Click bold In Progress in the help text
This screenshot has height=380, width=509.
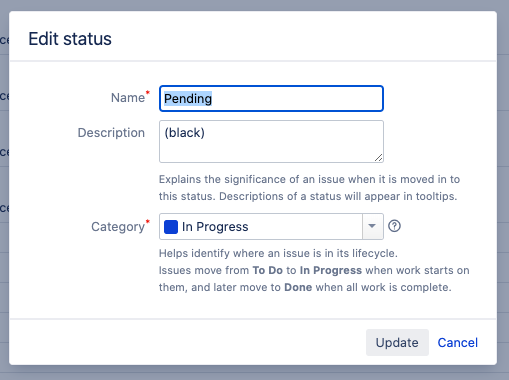tap(331, 270)
